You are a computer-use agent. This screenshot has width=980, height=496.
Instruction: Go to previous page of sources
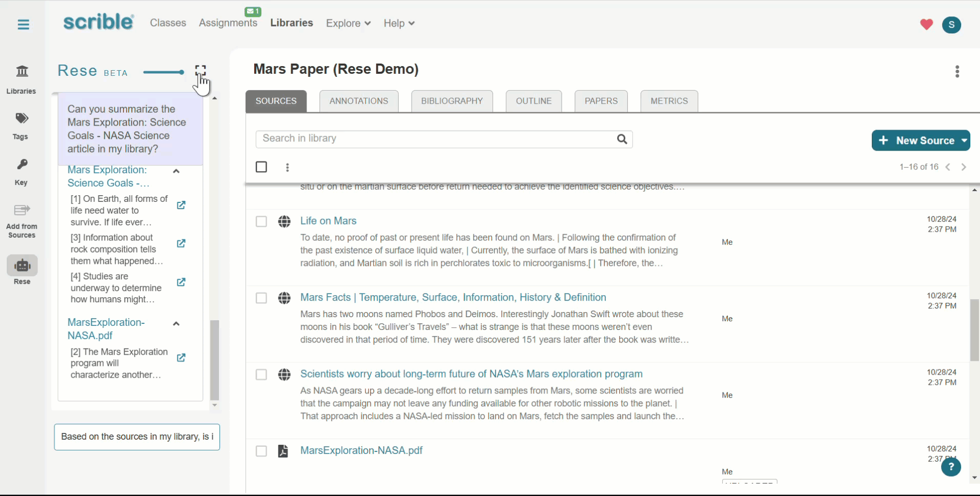tap(948, 167)
